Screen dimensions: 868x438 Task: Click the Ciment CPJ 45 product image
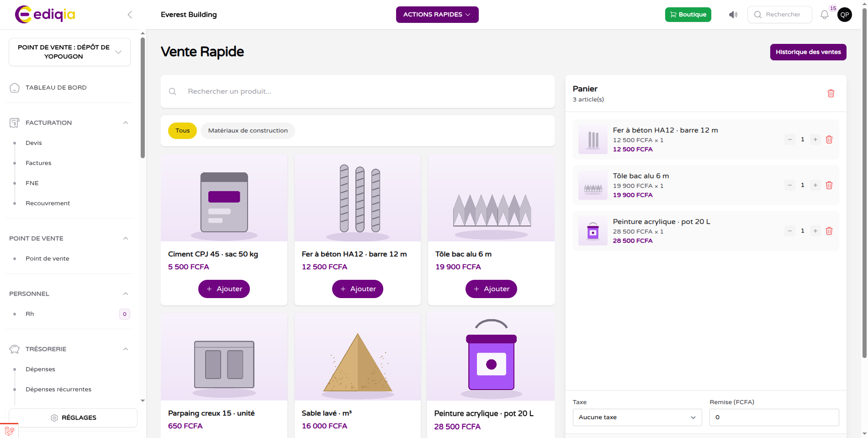pos(224,198)
